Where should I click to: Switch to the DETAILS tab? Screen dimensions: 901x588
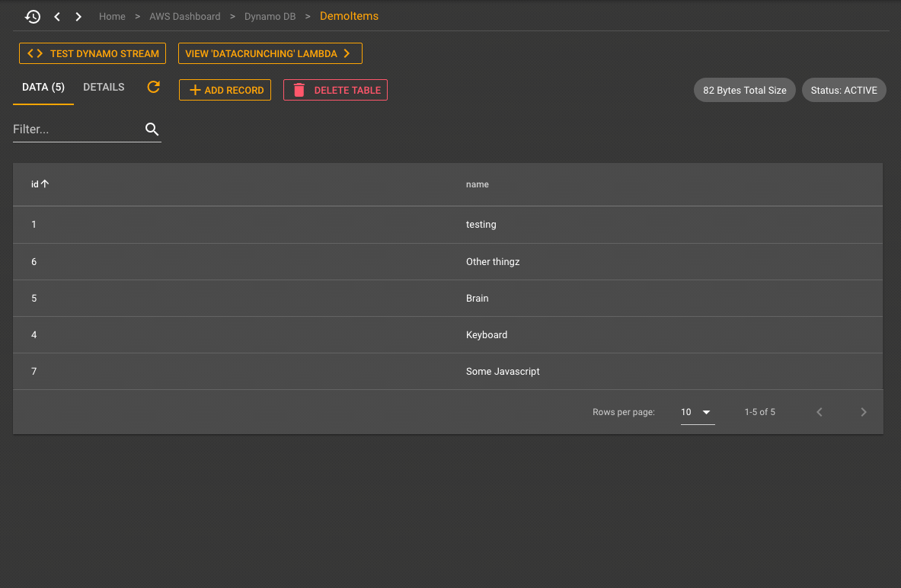pyautogui.click(x=104, y=88)
